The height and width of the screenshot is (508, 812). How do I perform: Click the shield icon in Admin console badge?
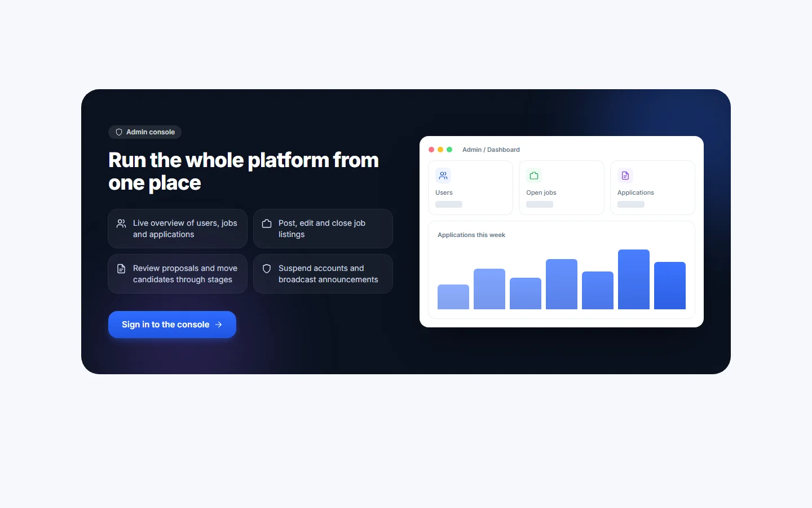coord(119,132)
